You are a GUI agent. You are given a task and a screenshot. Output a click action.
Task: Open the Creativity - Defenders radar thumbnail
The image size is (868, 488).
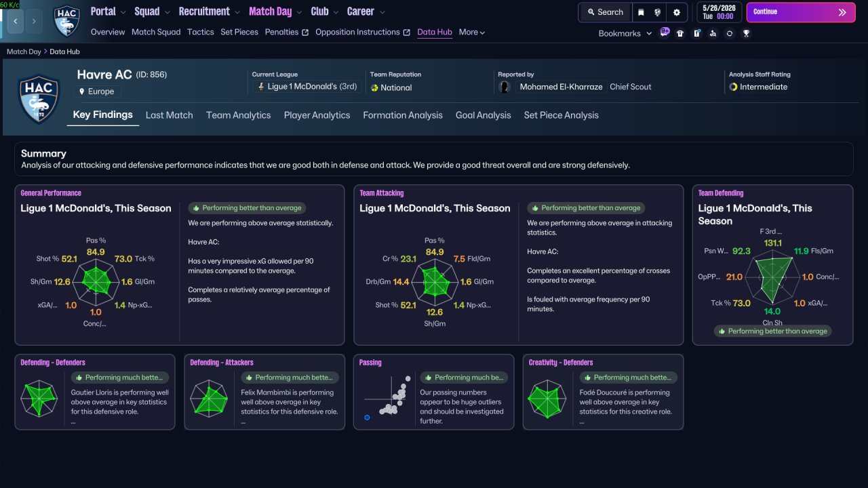pos(547,400)
